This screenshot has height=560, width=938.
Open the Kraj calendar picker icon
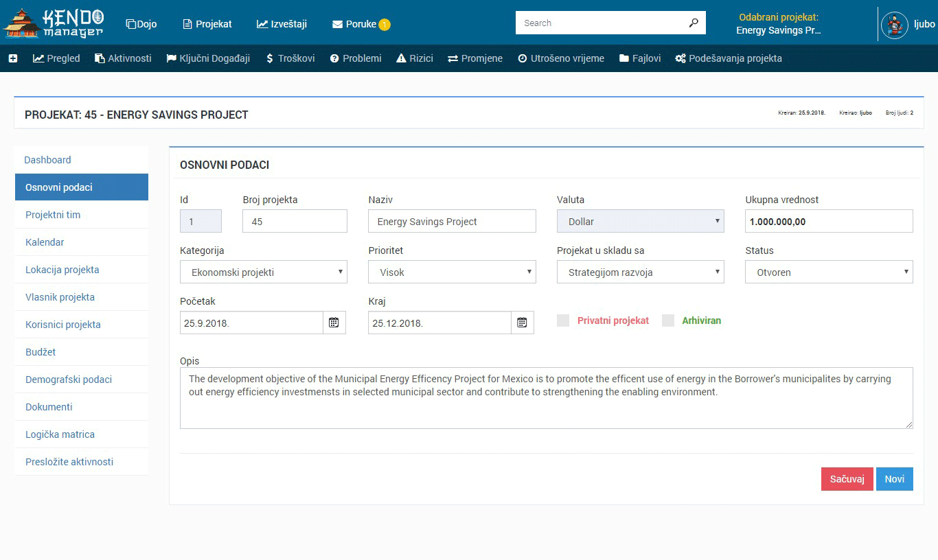click(522, 323)
